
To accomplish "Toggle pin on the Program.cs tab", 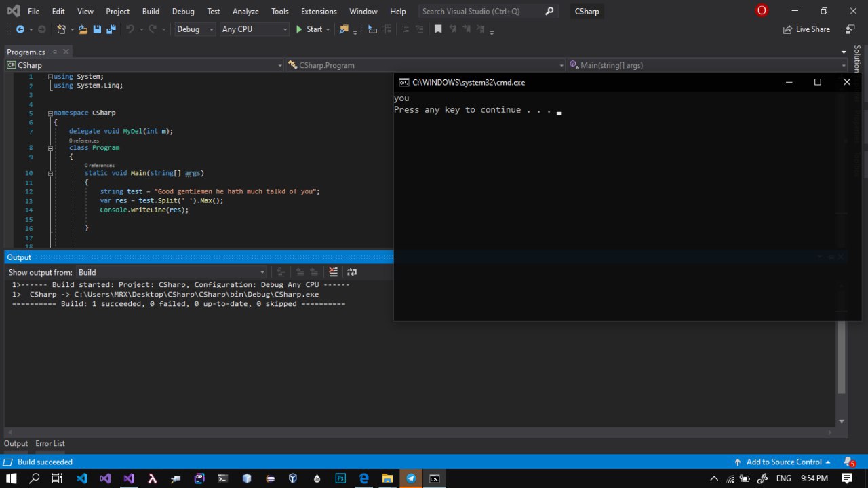I will tap(54, 52).
